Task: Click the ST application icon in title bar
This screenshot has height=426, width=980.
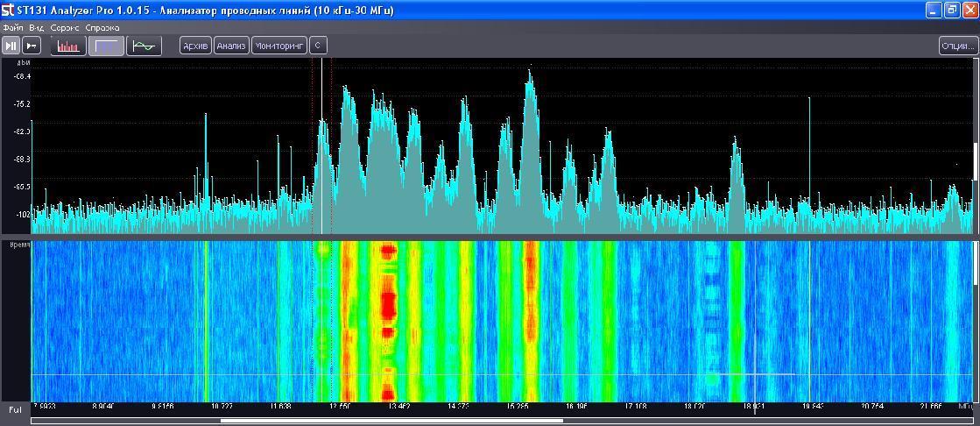Action: tap(8, 10)
